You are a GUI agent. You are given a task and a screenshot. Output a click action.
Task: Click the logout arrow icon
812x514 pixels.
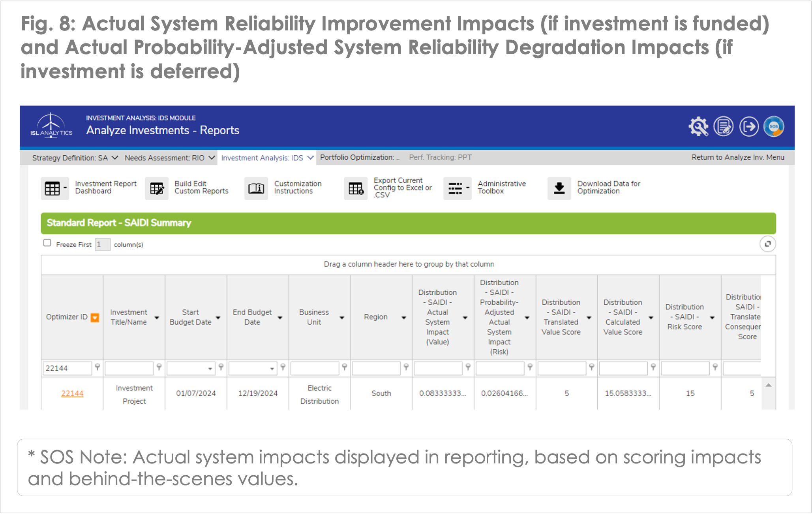pyautogui.click(x=749, y=127)
